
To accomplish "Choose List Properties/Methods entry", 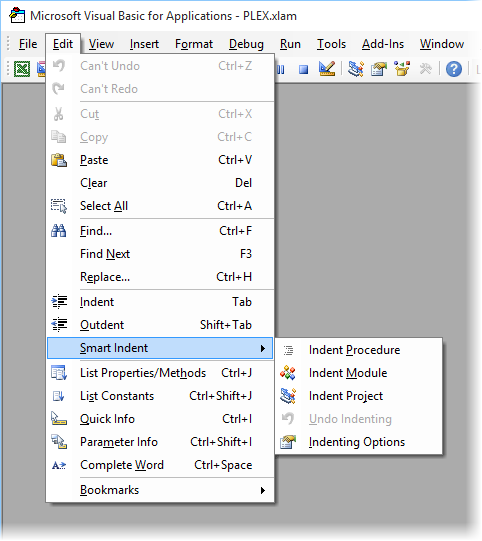I will point(160,373).
